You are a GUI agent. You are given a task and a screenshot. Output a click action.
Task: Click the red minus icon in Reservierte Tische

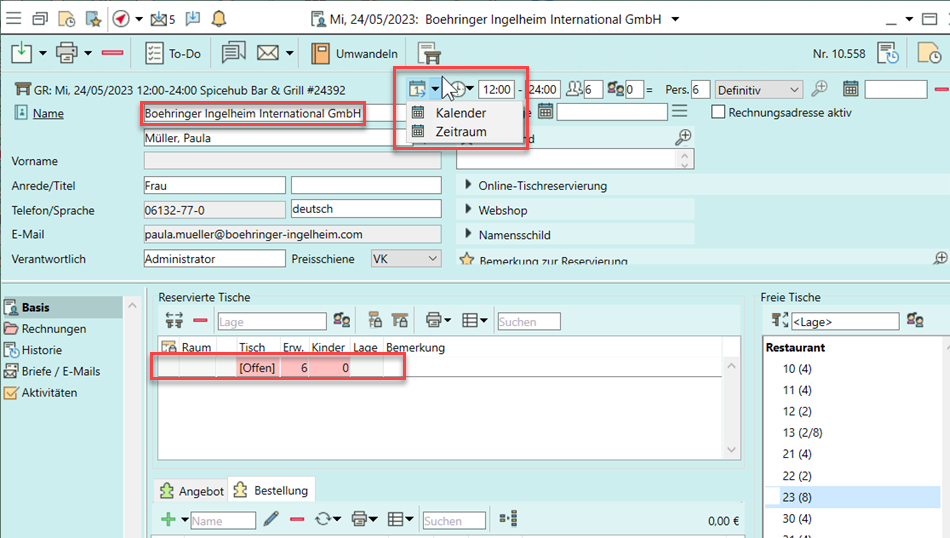(200, 321)
